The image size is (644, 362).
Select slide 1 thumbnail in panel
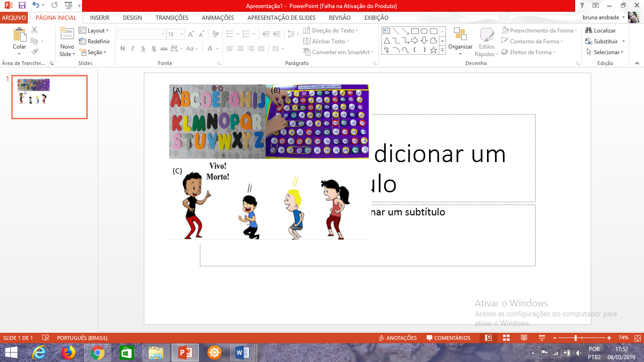50,97
